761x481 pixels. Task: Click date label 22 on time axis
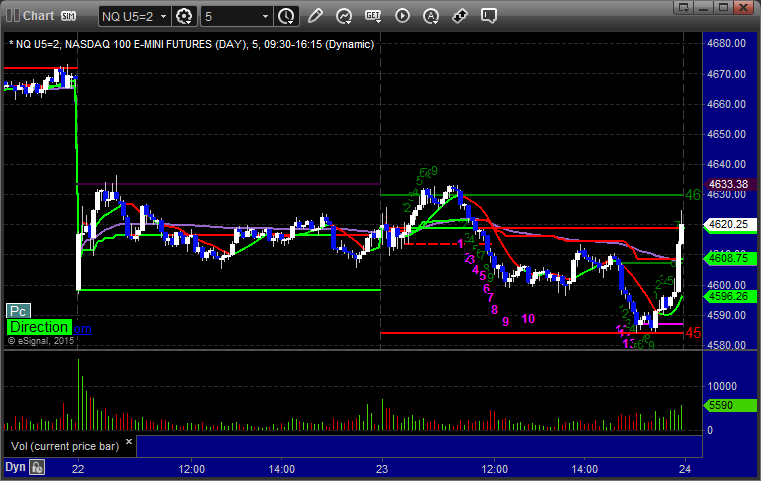[78, 469]
